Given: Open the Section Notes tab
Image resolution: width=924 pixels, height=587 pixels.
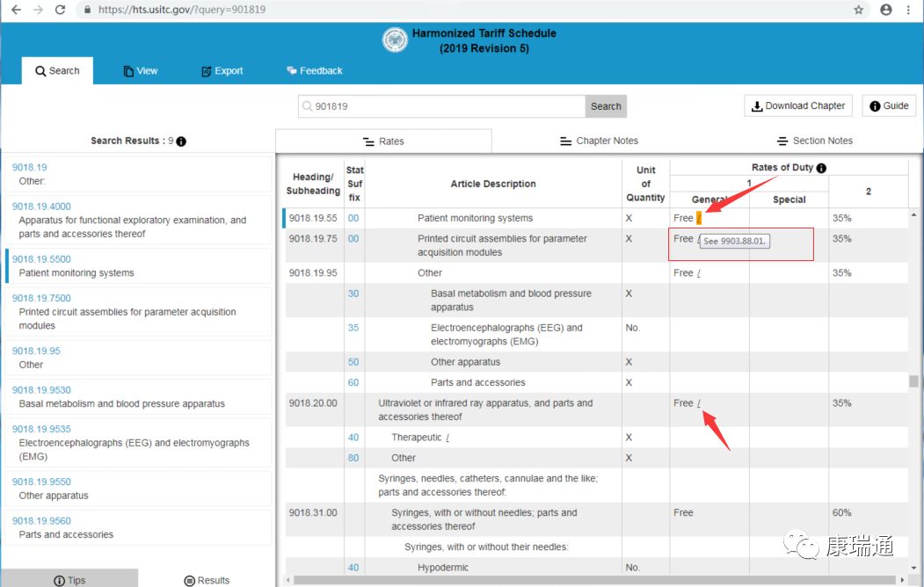Looking at the screenshot, I should tap(815, 141).
